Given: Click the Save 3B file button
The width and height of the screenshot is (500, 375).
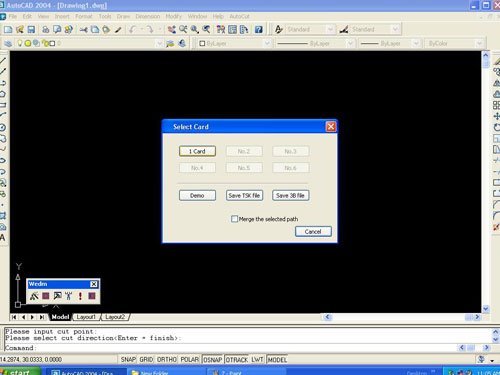Looking at the screenshot, I should pos(291,195).
